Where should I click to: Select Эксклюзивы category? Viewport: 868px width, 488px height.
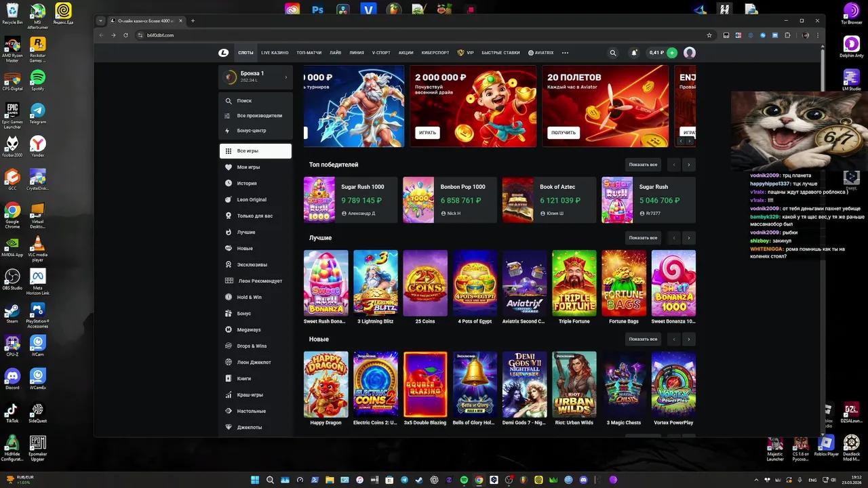[x=256, y=264]
